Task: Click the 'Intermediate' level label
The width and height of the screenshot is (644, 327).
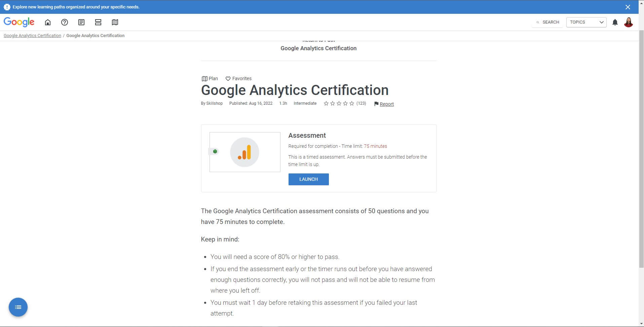Action: pyautogui.click(x=305, y=103)
